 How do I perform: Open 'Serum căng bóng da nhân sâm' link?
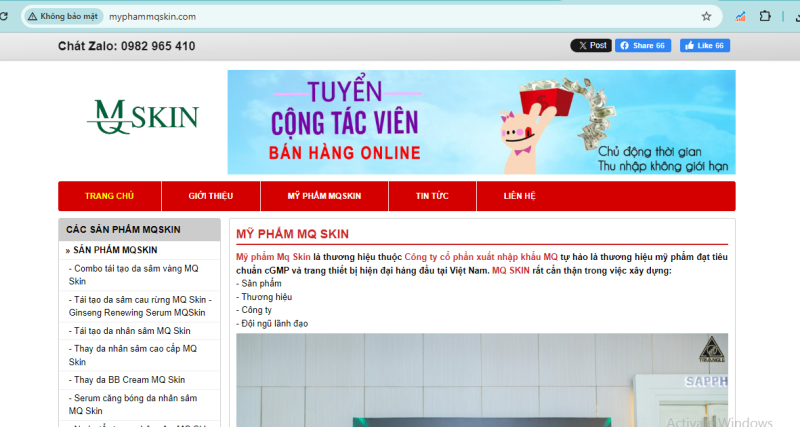click(133, 405)
